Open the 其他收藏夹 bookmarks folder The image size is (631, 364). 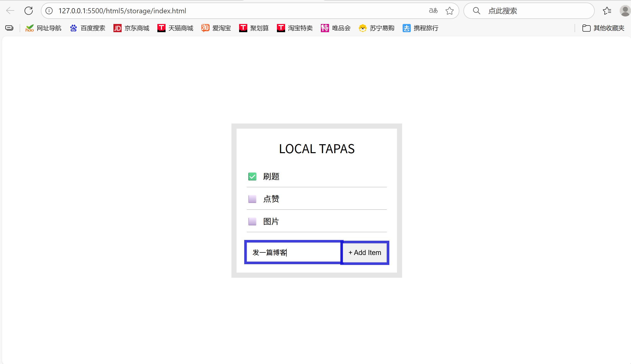603,28
